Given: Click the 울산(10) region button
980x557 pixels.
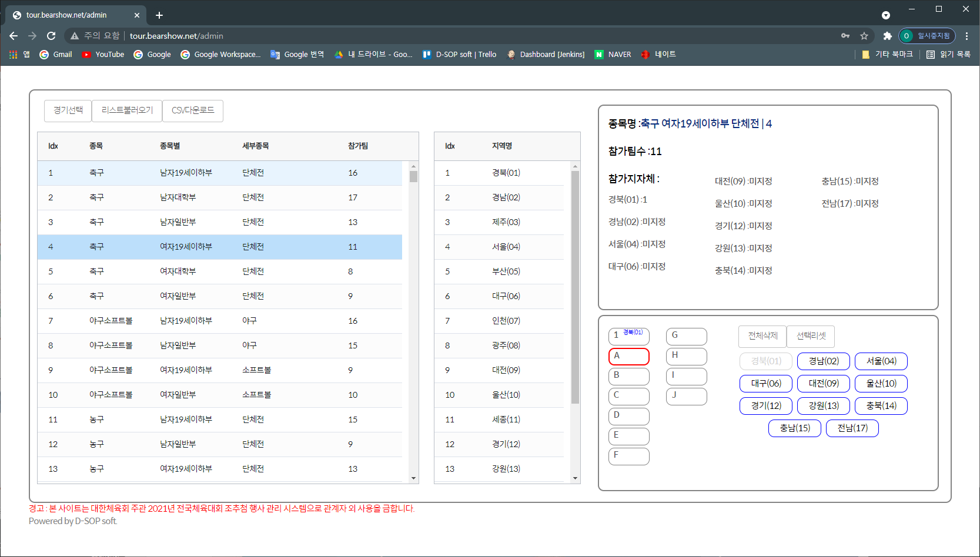Looking at the screenshot, I should (x=881, y=384).
